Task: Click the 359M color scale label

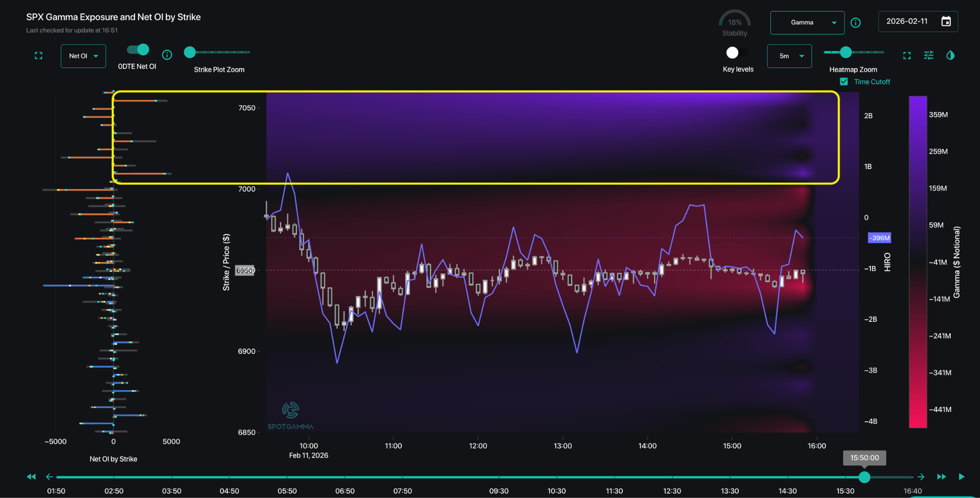Action: point(938,115)
